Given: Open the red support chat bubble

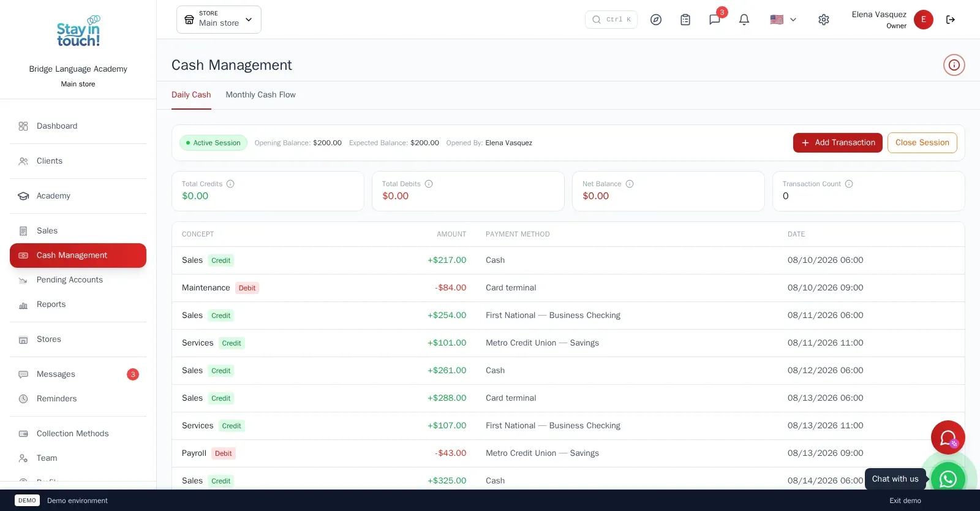Looking at the screenshot, I should point(948,437).
